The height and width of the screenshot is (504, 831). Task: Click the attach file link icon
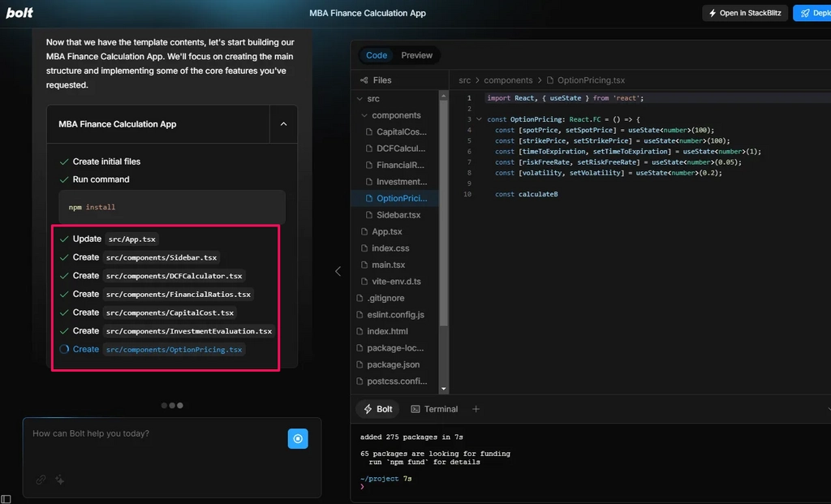(41, 480)
